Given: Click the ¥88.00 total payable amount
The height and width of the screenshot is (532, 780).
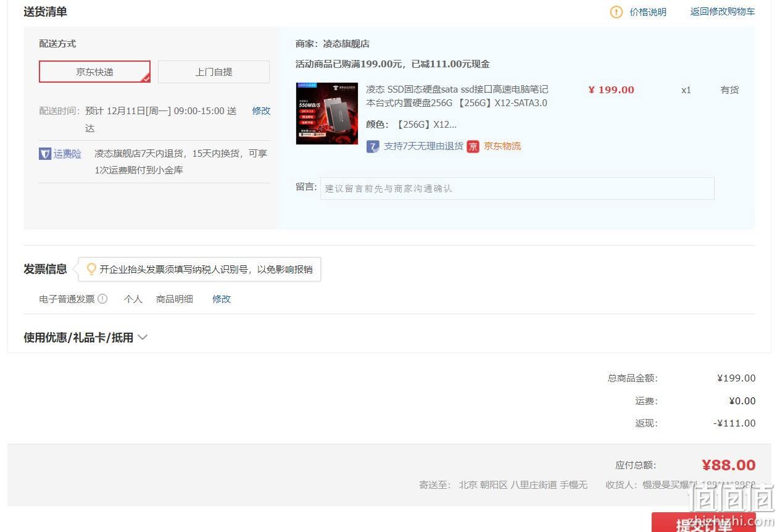Looking at the screenshot, I should (729, 465).
